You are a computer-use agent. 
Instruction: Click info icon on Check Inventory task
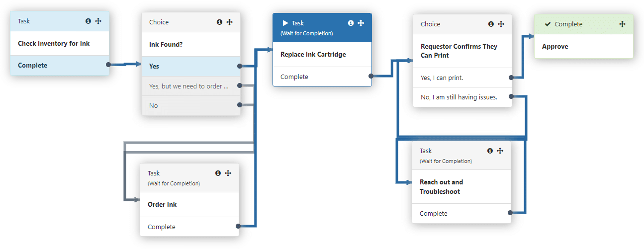[x=88, y=21]
